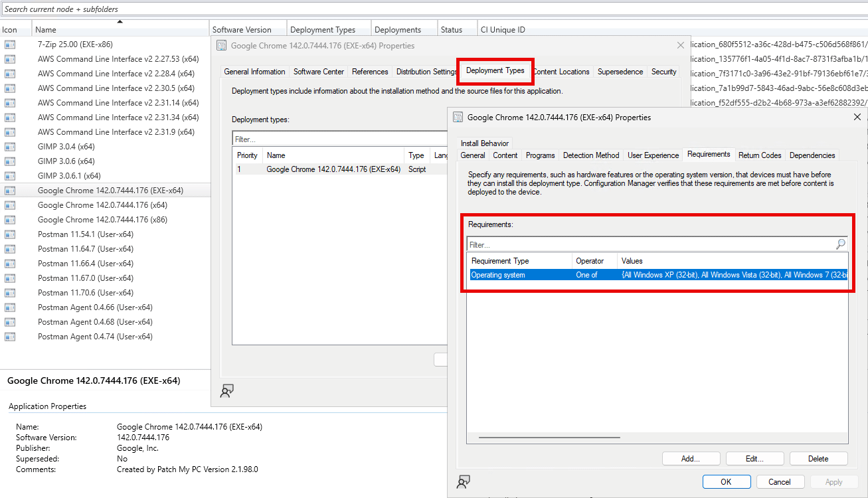Click the Google Chrome (x86) row icon
The image size is (868, 498).
point(10,220)
